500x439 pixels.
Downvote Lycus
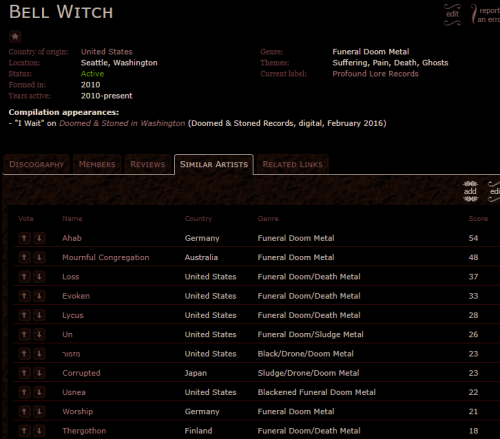click(x=39, y=315)
